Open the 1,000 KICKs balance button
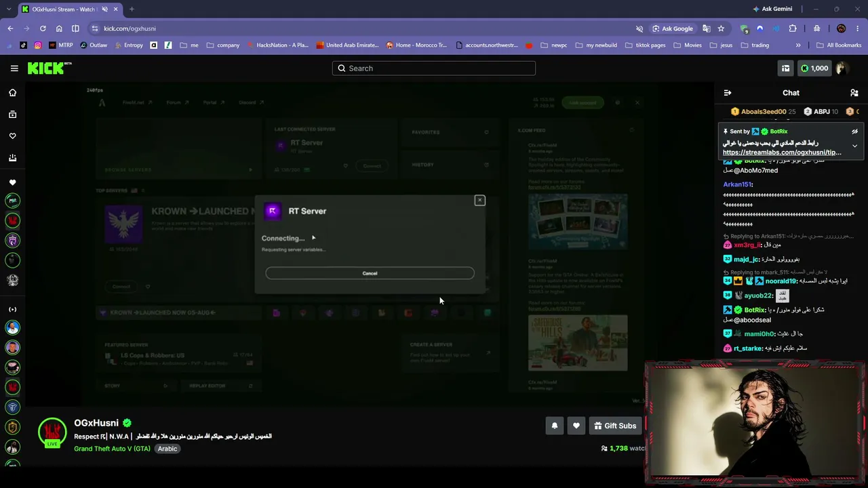The height and width of the screenshot is (488, 868). point(814,68)
